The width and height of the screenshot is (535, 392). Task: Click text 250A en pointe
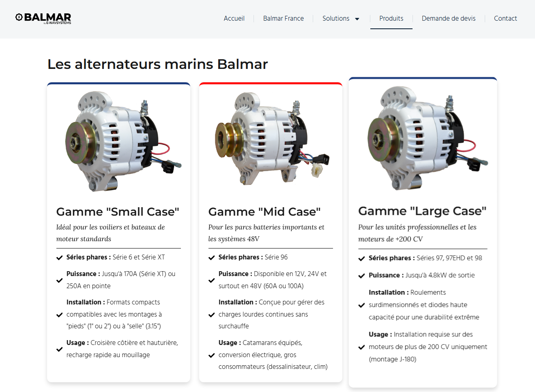pyautogui.click(x=88, y=286)
